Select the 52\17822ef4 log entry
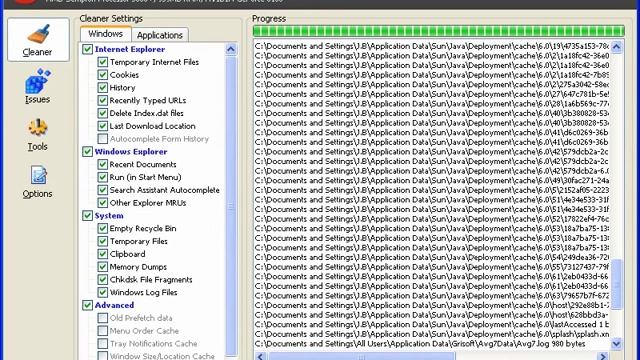This screenshot has width=640, height=360. (x=432, y=219)
